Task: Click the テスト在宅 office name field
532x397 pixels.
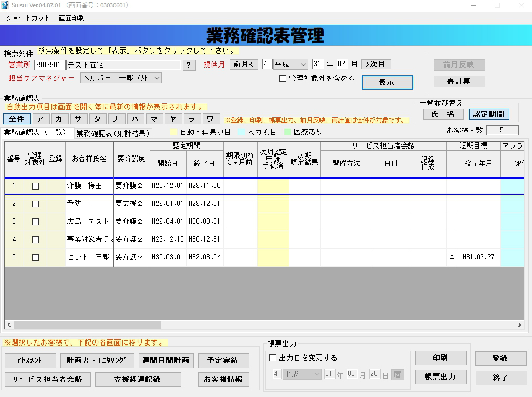Action: pos(123,65)
